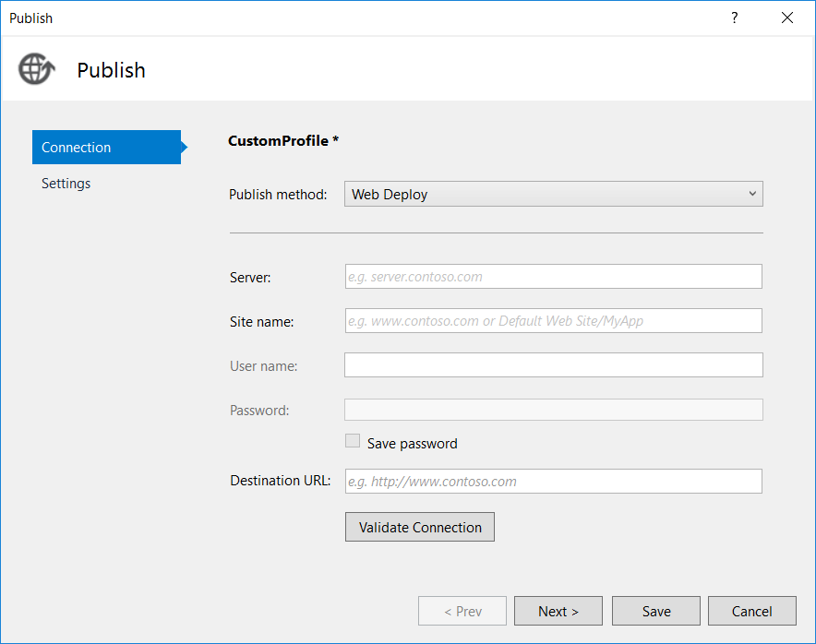The height and width of the screenshot is (644, 816).
Task: Select the Connection tab
Action: [76, 147]
